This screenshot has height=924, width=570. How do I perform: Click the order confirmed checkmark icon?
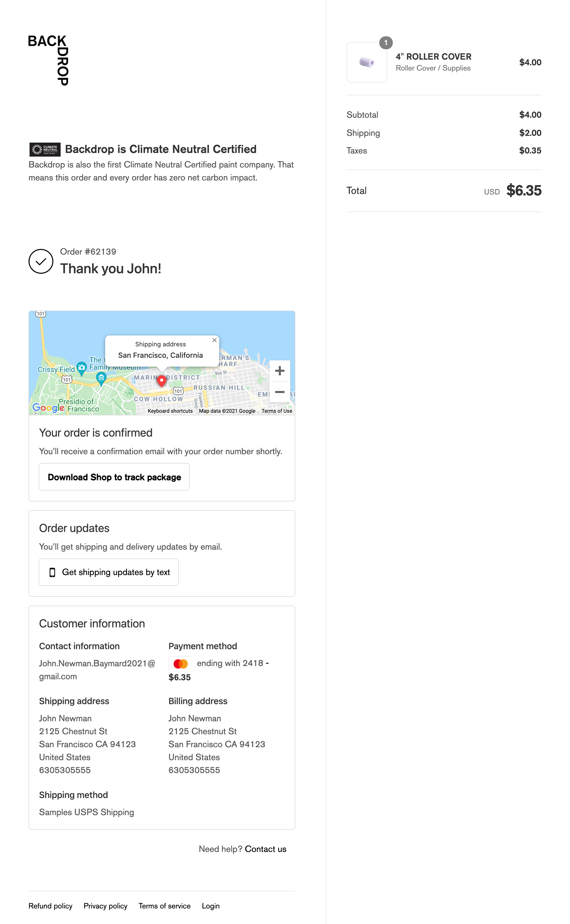click(x=41, y=261)
